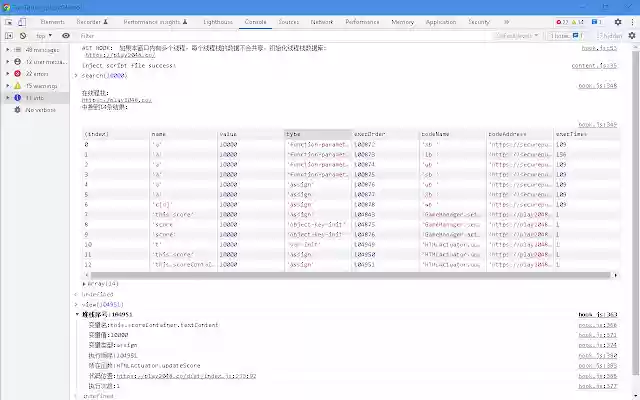640x400 pixels.
Task: Sort table by the 'type' column header
Action: [318, 134]
